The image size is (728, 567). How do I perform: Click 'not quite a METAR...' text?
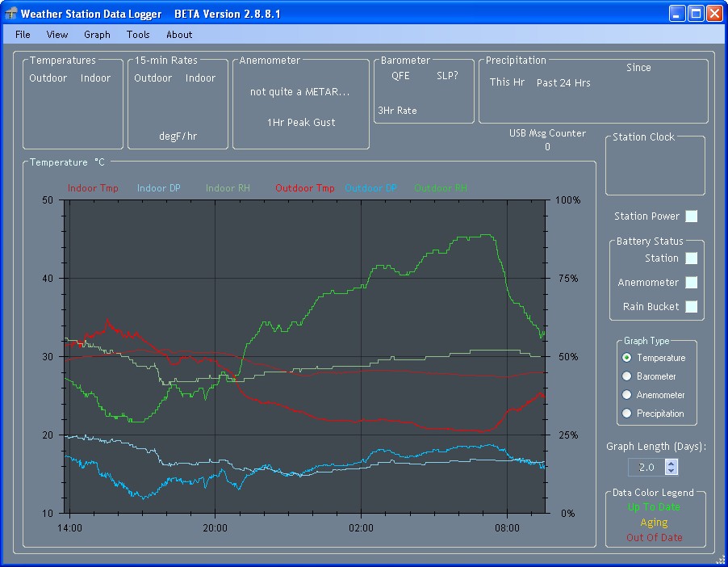(x=299, y=92)
